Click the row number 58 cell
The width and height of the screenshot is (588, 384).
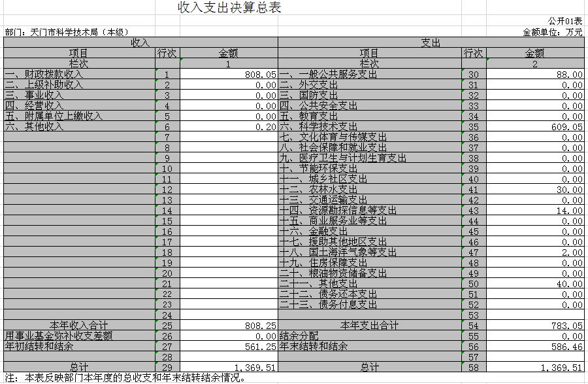(474, 367)
